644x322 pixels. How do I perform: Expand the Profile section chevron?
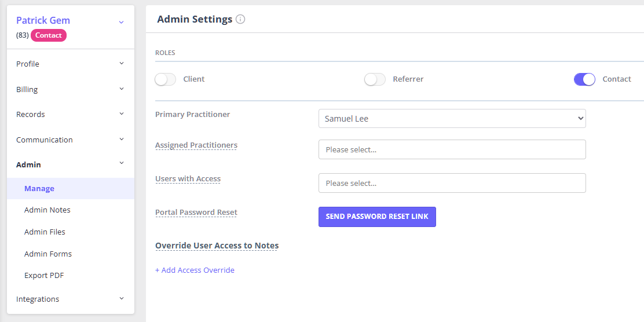121,63
